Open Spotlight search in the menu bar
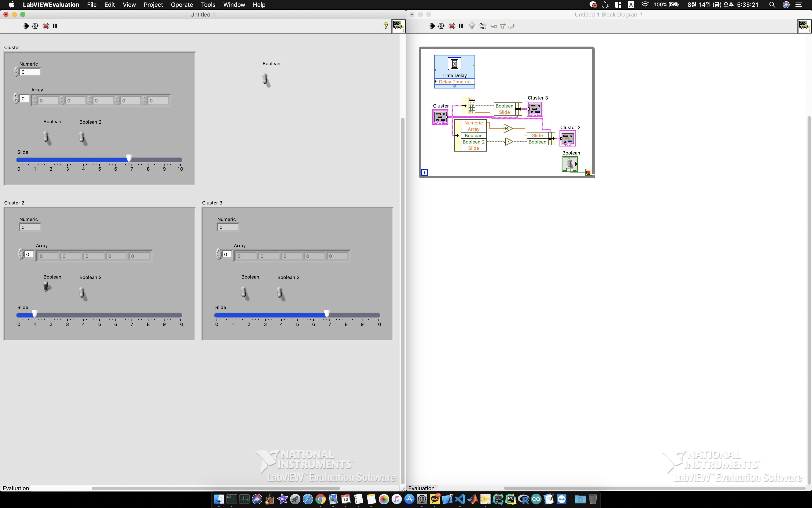The width and height of the screenshot is (812, 508). click(772, 5)
